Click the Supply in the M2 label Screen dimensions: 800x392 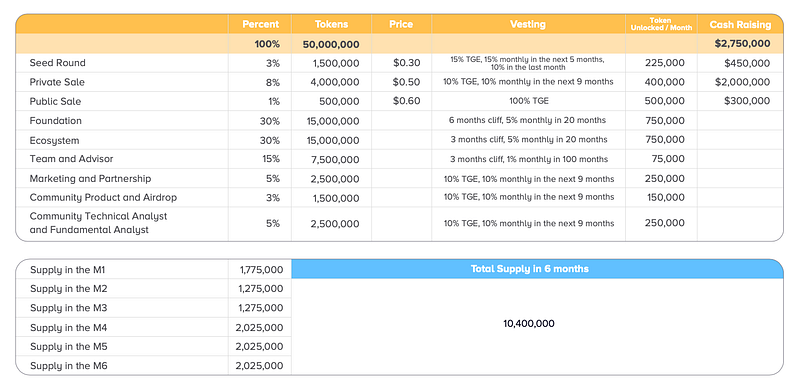click(x=68, y=289)
